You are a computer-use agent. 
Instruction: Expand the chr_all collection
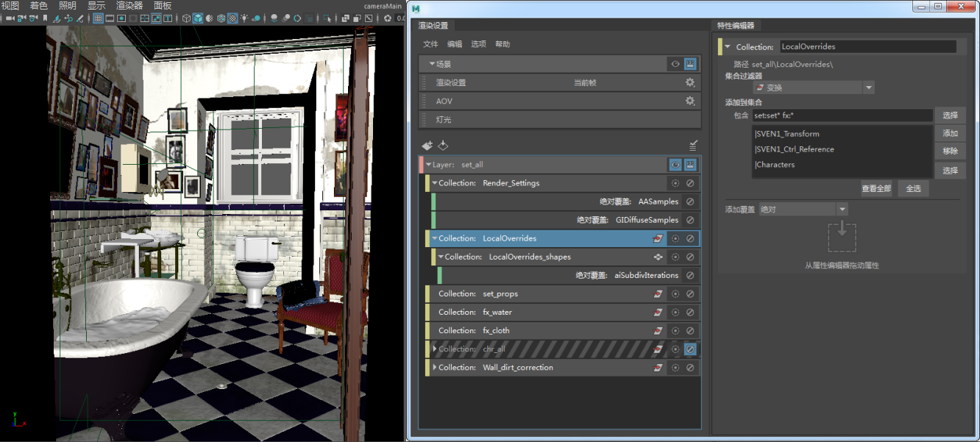click(435, 349)
